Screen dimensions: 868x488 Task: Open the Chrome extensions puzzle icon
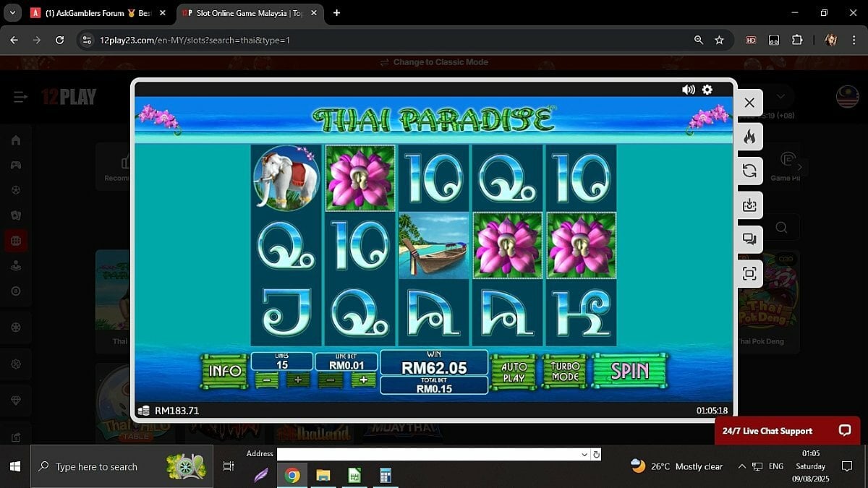click(x=797, y=40)
